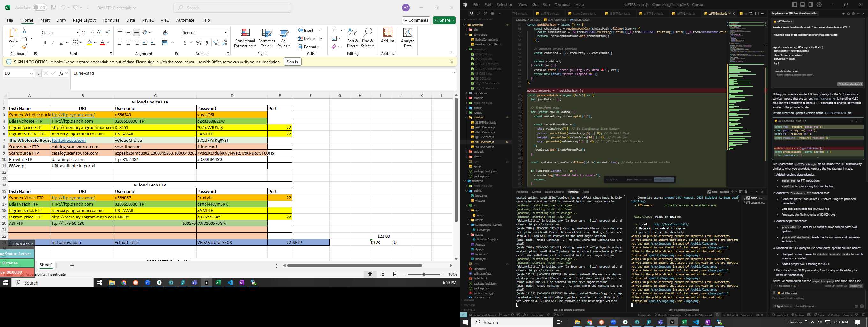Open the font size dropdown showing 11
868x327 pixels.
tap(92, 32)
